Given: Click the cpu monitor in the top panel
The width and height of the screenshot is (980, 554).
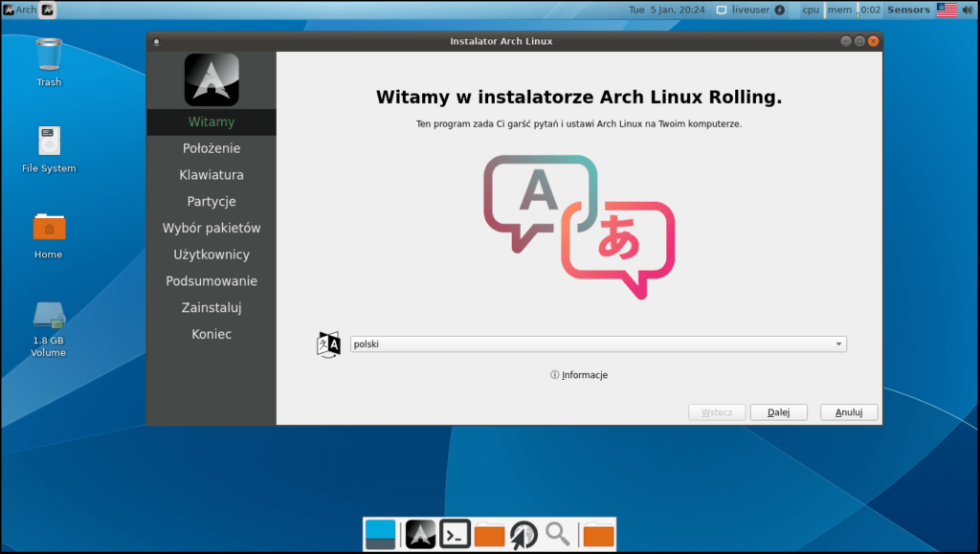Looking at the screenshot, I should point(811,10).
